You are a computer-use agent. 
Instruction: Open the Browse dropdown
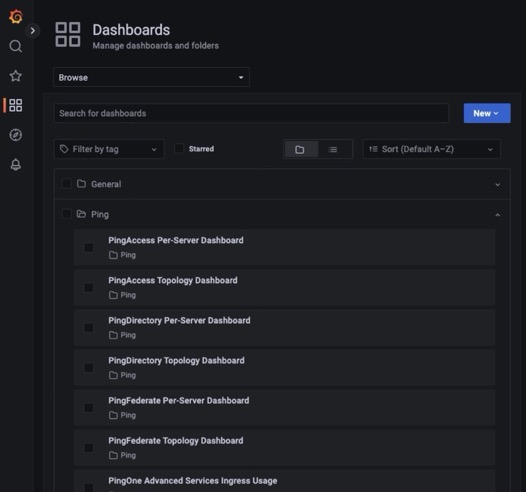[151, 77]
